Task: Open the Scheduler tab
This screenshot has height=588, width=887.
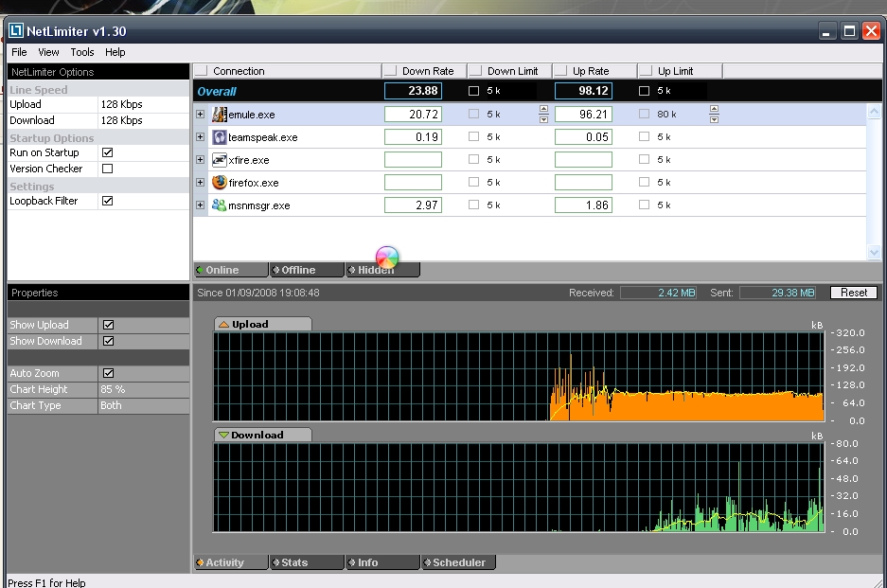Action: click(x=459, y=562)
